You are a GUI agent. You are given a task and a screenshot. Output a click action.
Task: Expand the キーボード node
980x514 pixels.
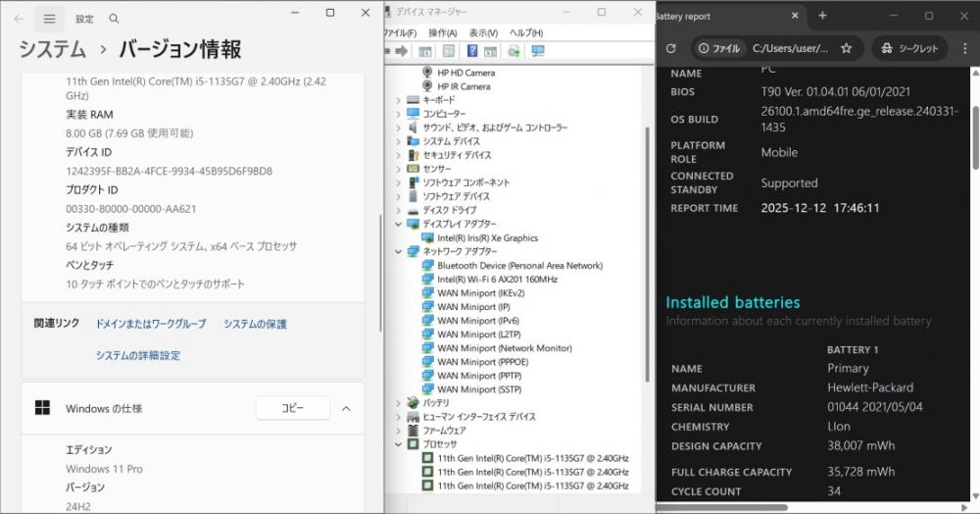(x=398, y=100)
